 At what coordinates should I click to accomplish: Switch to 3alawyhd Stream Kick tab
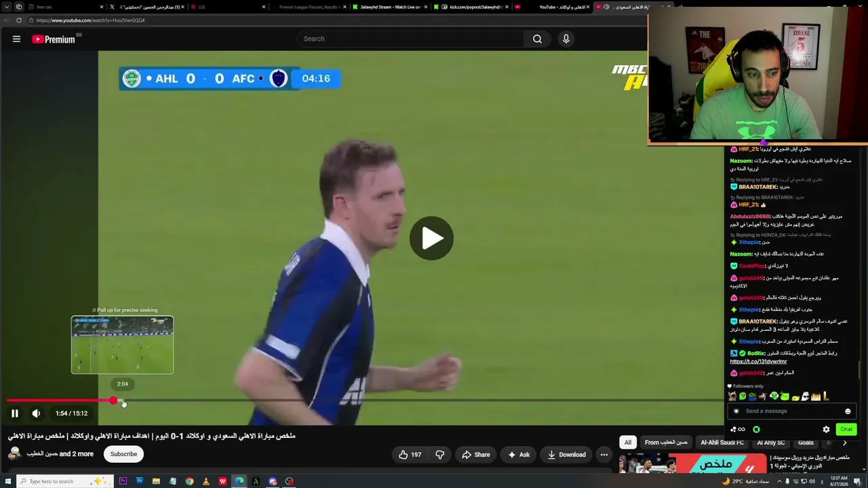[390, 7]
